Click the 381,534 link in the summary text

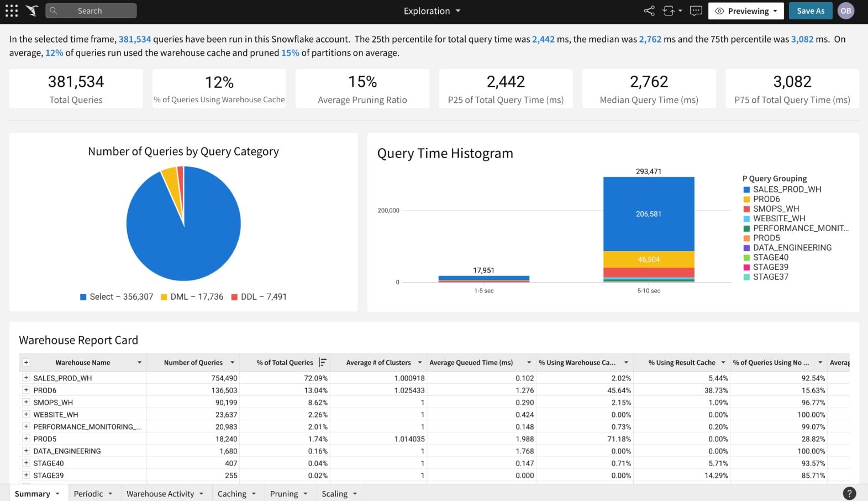135,39
